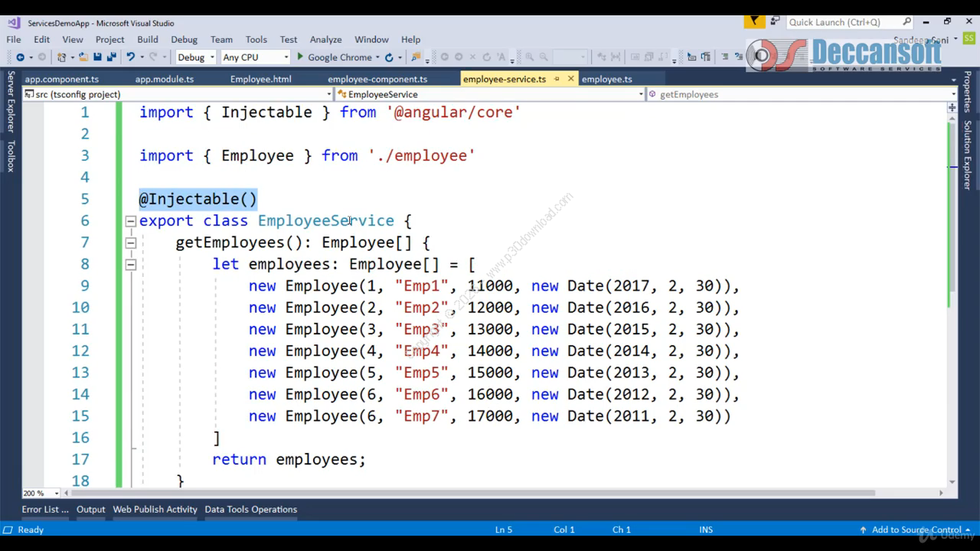The height and width of the screenshot is (551, 980).
Task: Open the Toolbox side panel
Action: click(11, 155)
